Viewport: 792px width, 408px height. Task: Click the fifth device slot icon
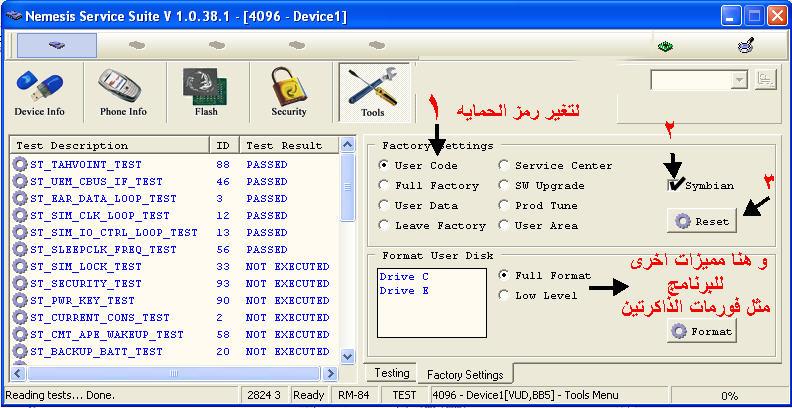377,45
